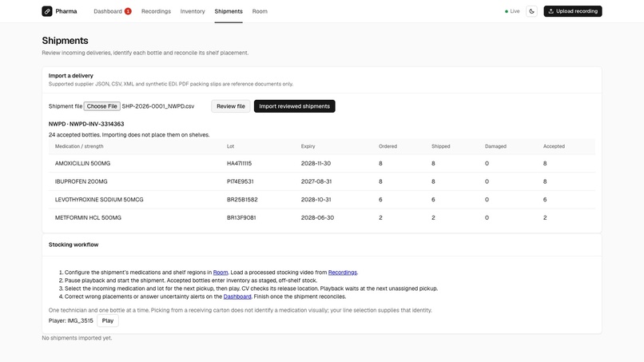Screen dimensions: 644x362
Task: Click the Pharma brand name
Action: 66,11
